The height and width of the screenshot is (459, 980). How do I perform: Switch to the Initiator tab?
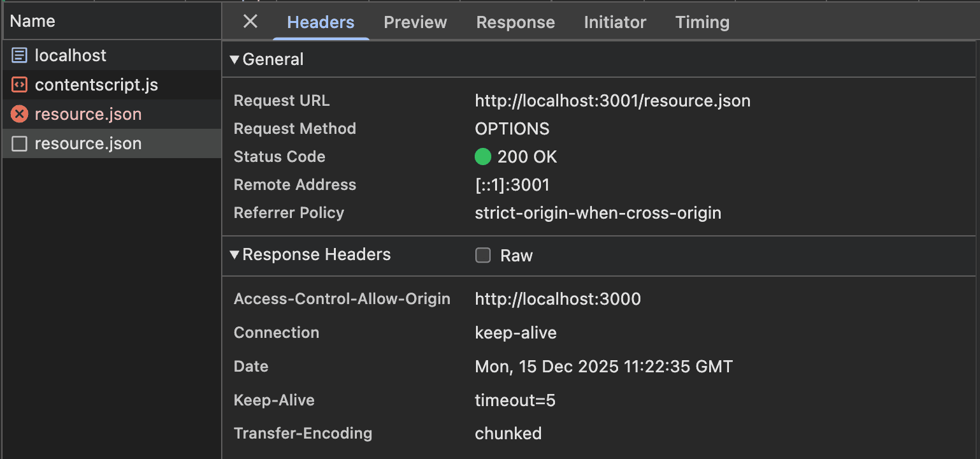[x=615, y=22]
